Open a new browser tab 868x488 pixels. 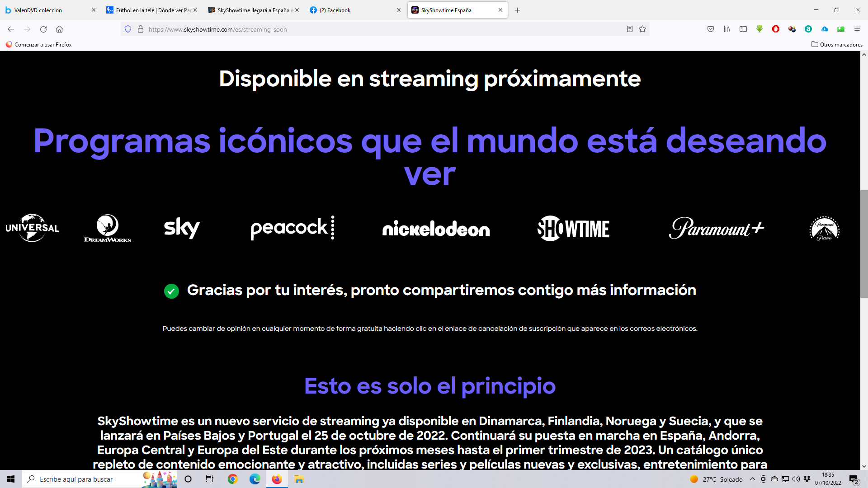click(517, 10)
